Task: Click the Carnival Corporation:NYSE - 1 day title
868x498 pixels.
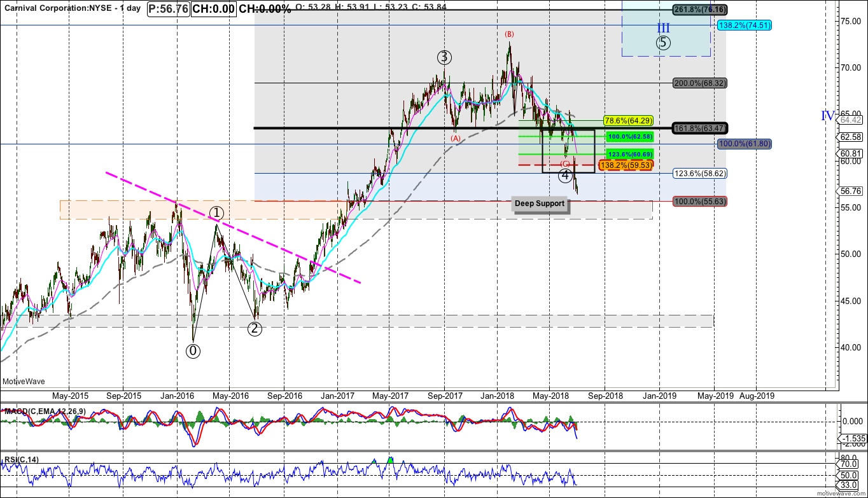Action: [72, 8]
